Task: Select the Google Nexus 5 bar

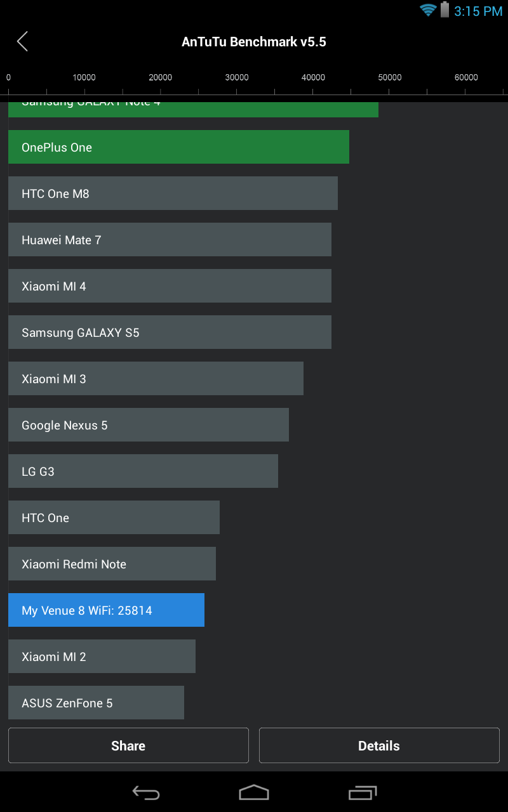Action: click(x=149, y=425)
